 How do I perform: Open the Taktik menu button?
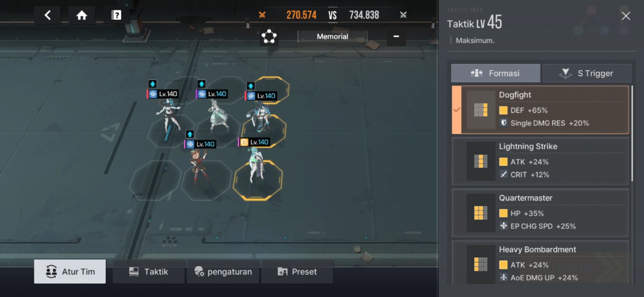coord(149,272)
